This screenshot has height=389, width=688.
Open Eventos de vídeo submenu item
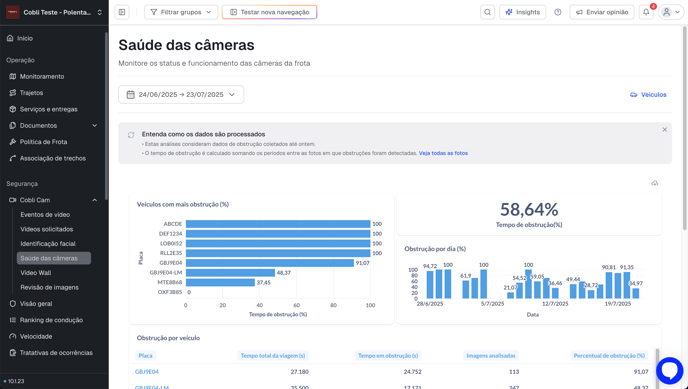point(45,215)
